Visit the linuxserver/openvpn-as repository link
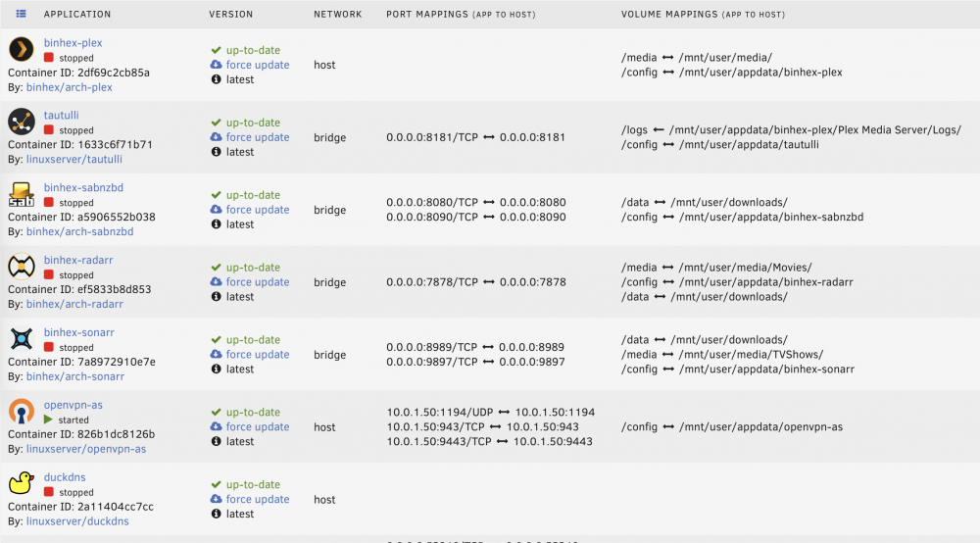This screenshot has height=543, width=980. (86, 449)
